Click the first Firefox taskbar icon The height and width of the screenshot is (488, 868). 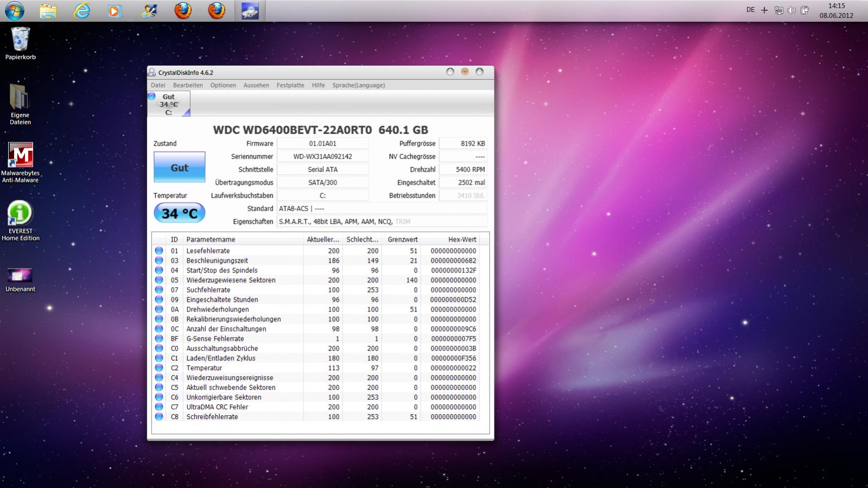(183, 11)
